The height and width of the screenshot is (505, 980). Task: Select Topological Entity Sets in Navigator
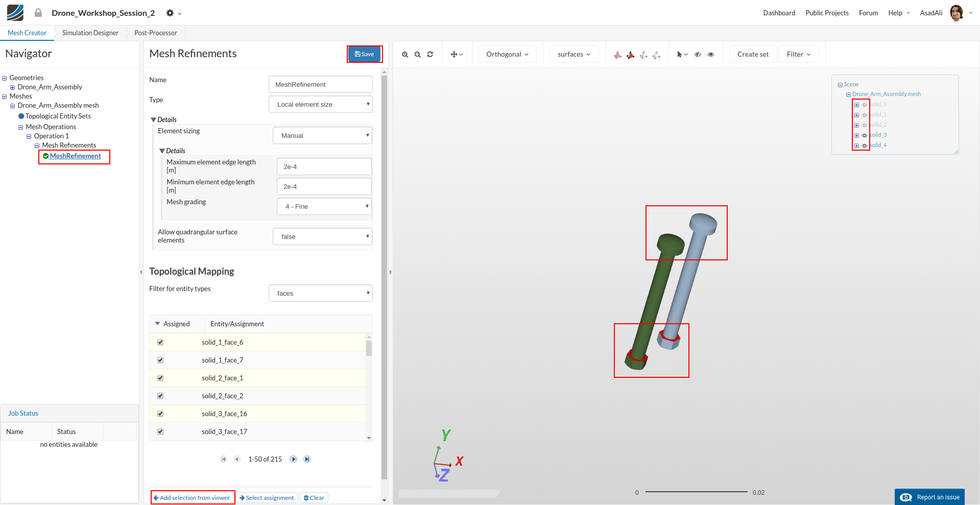[58, 116]
